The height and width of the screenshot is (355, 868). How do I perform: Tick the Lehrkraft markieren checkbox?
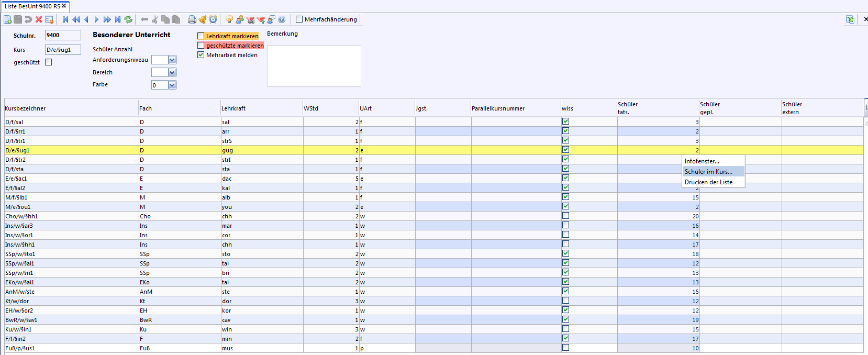(201, 36)
